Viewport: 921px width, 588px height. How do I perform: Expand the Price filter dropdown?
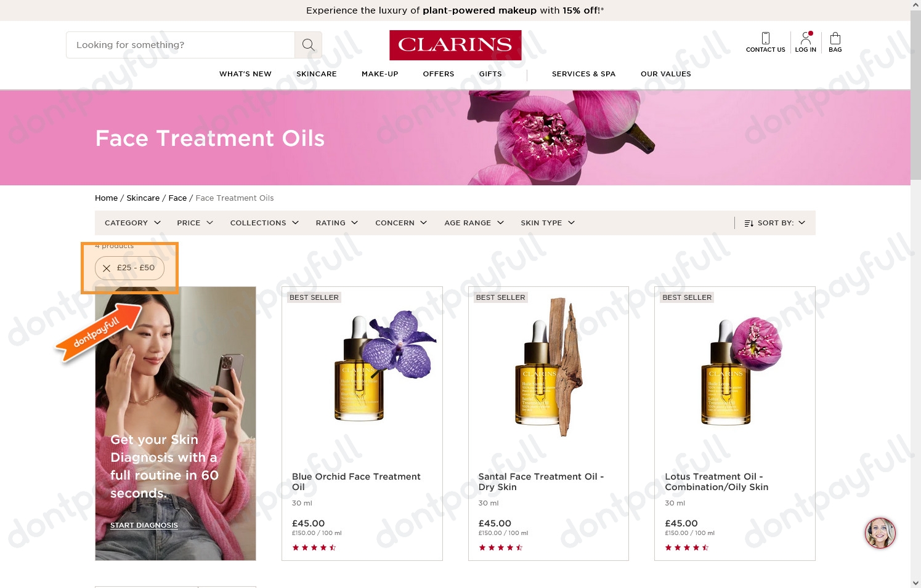(x=195, y=223)
